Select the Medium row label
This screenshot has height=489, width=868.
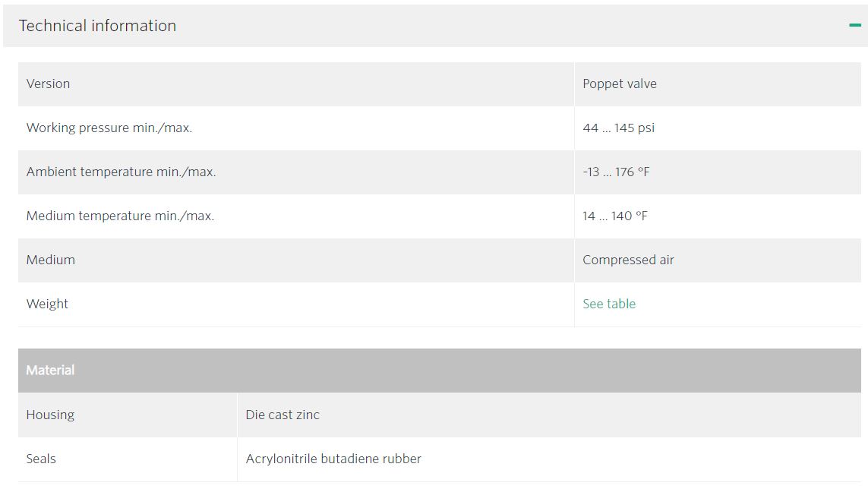[x=50, y=260]
